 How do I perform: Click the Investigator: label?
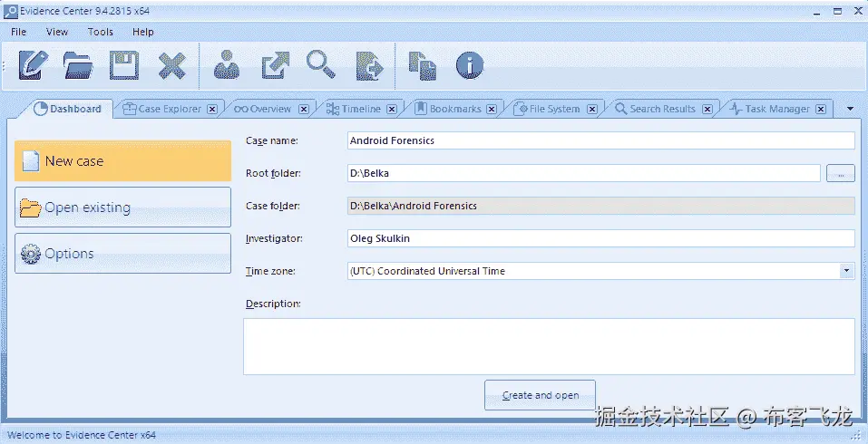click(x=274, y=238)
